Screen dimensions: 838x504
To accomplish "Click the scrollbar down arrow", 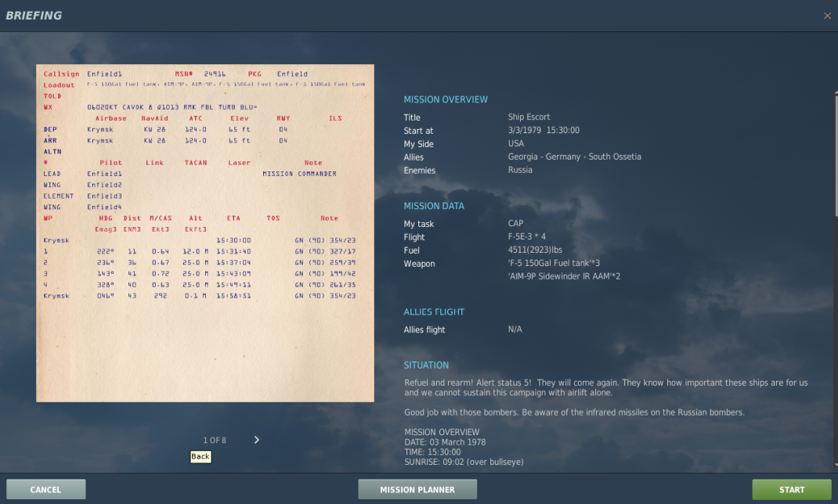I will (836, 466).
